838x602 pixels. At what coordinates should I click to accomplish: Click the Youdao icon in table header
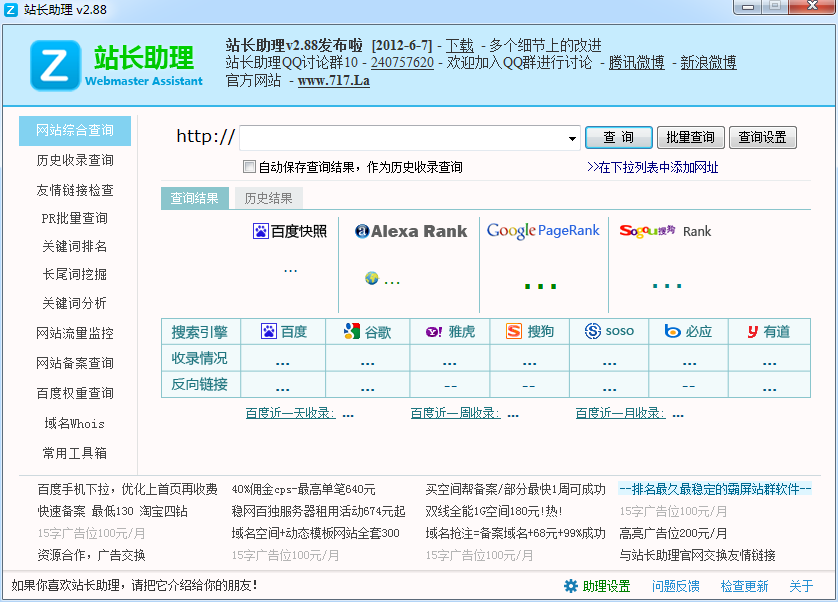751,331
